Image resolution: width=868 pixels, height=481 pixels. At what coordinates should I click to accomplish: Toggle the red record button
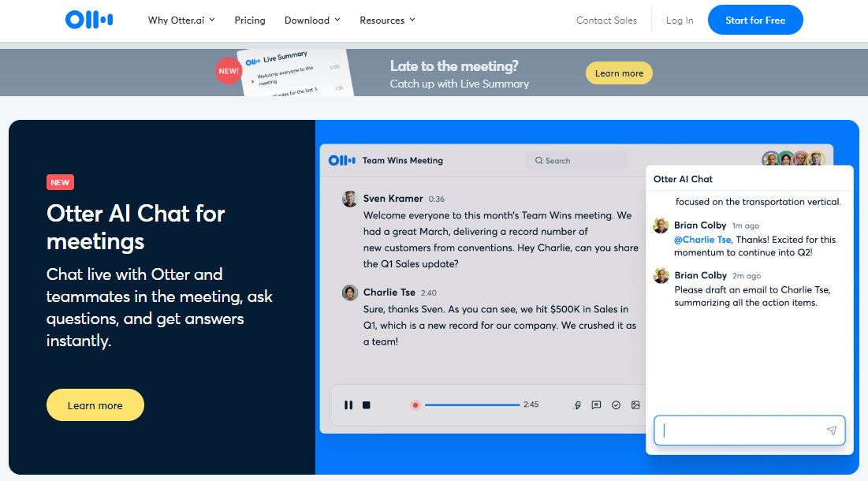[415, 405]
